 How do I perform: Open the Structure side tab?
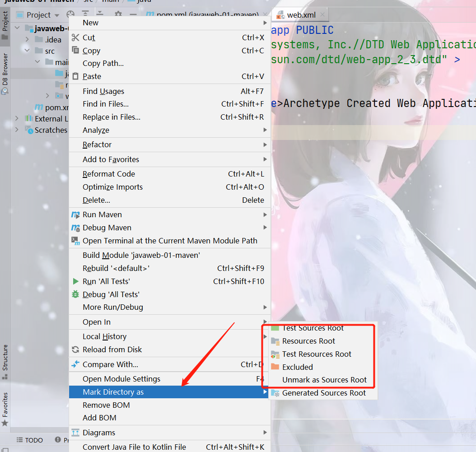pos(5,362)
